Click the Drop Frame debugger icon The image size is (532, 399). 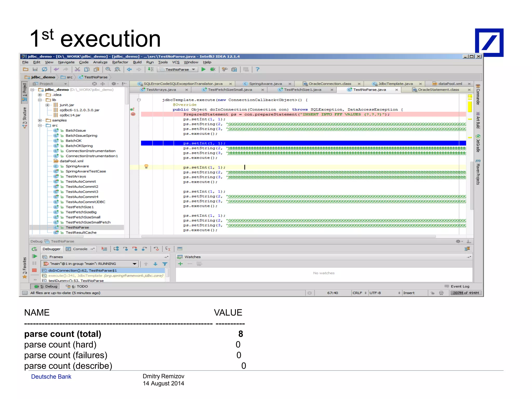[156, 249]
